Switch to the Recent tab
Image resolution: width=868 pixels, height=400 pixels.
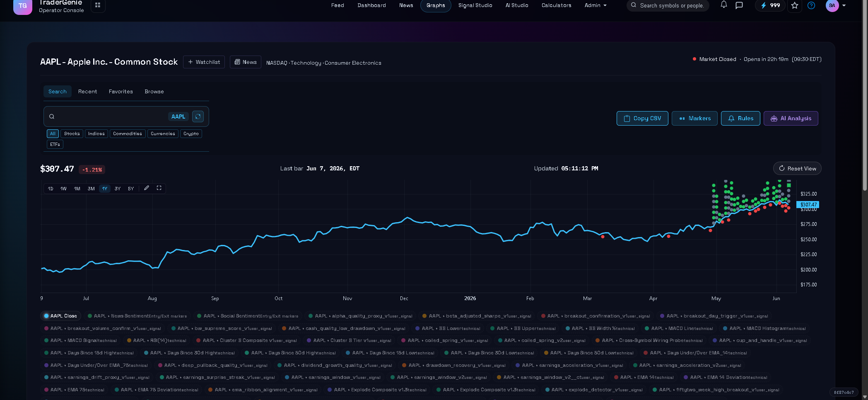click(x=87, y=92)
